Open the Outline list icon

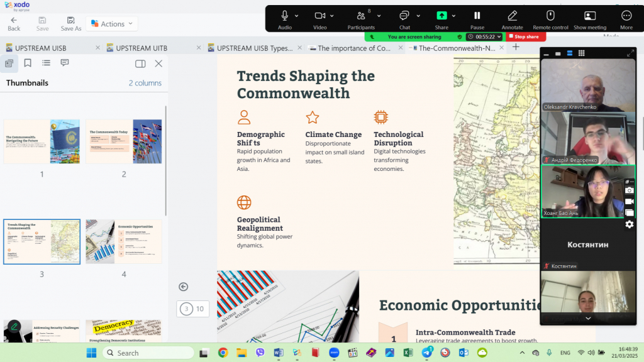46,63
